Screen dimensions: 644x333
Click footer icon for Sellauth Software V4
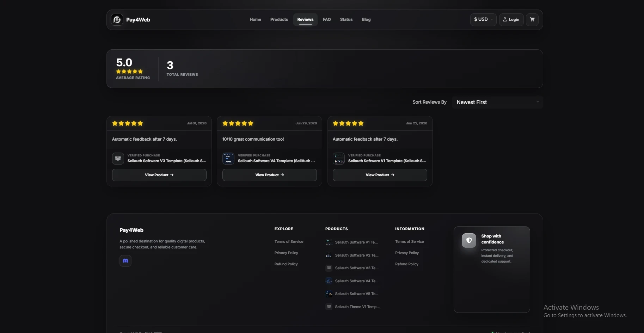[329, 281]
